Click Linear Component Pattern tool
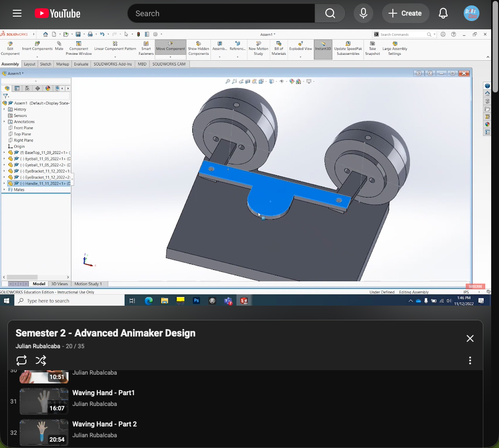This screenshot has width=499, height=448. (115, 46)
